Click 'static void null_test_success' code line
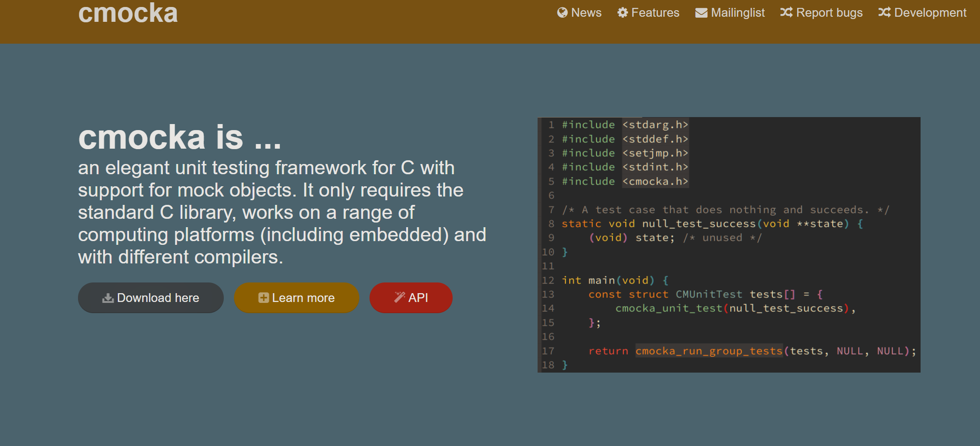This screenshot has height=446, width=980. coord(713,224)
